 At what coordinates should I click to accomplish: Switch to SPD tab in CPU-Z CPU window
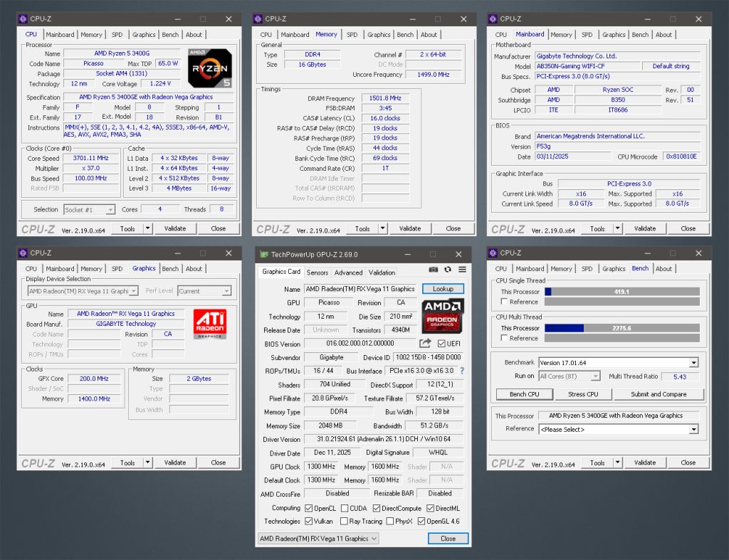[117, 34]
